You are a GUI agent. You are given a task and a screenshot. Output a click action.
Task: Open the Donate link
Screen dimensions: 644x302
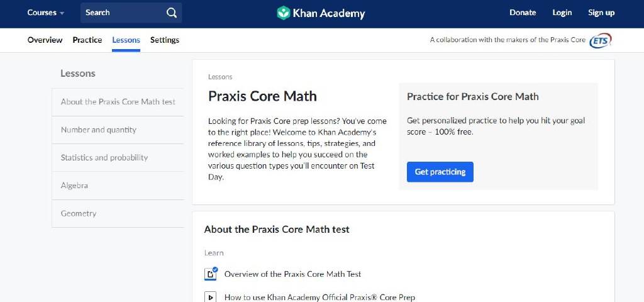tap(523, 13)
